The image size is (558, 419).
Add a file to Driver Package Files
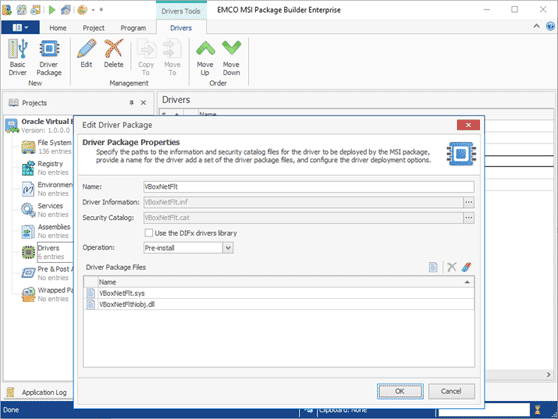click(433, 267)
